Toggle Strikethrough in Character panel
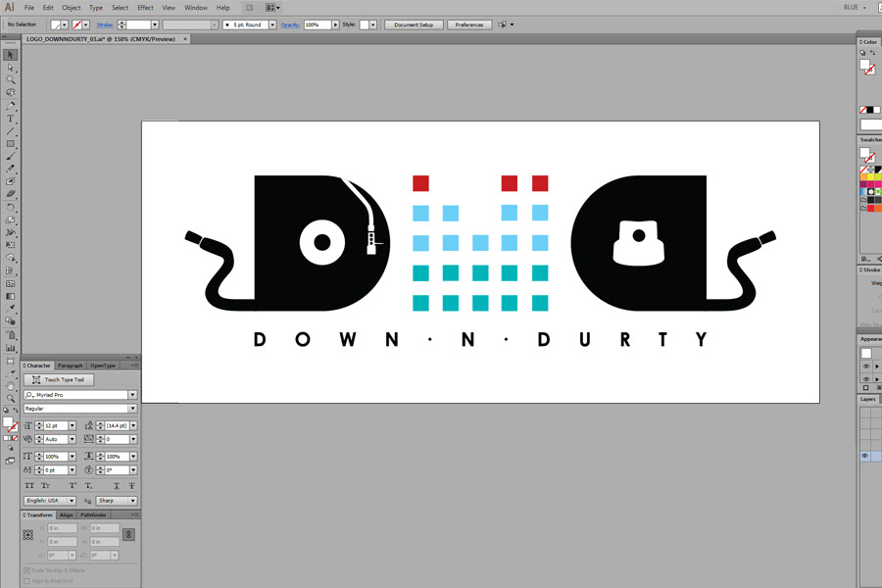This screenshot has width=882, height=588. [131, 486]
